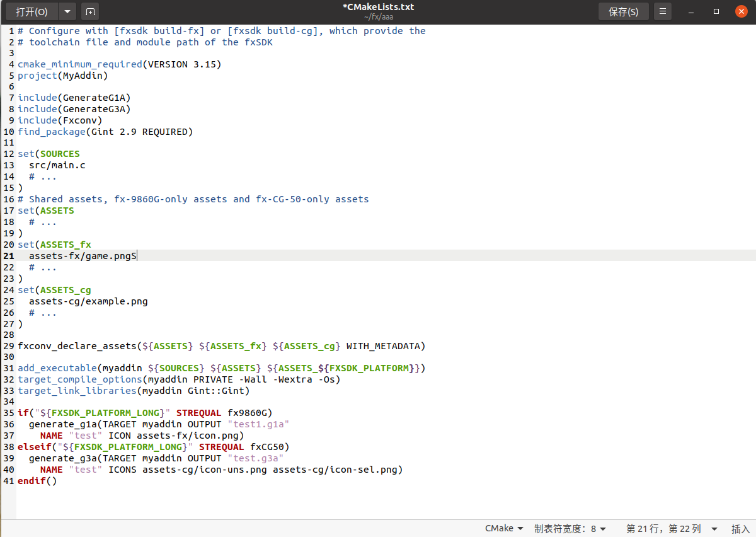Screen dimensions: 756x537
Task: Click on find_package(Gint 2.9 REQUIRED) line
Action: 105,132
